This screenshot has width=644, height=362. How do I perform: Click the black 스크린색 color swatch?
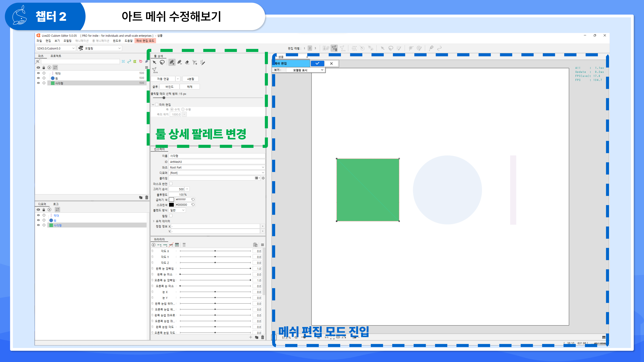[171, 205]
